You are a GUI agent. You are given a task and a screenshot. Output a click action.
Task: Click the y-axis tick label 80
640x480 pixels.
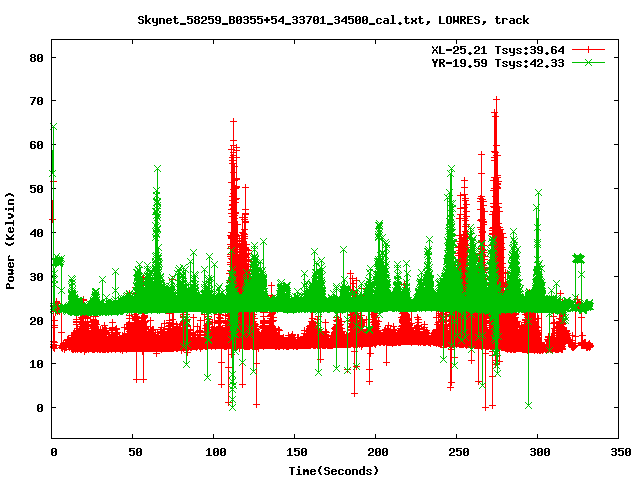tap(36, 58)
